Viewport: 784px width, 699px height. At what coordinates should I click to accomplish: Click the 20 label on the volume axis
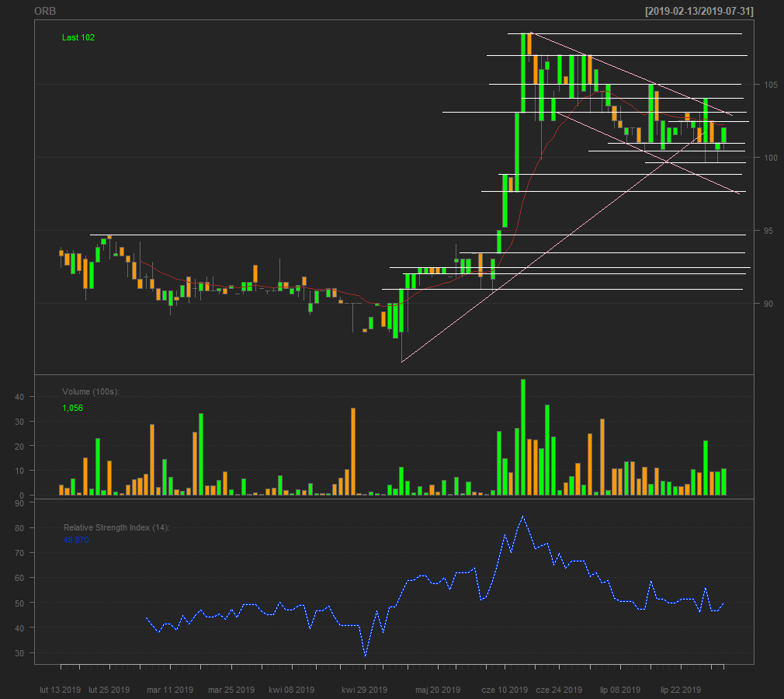[x=19, y=447]
